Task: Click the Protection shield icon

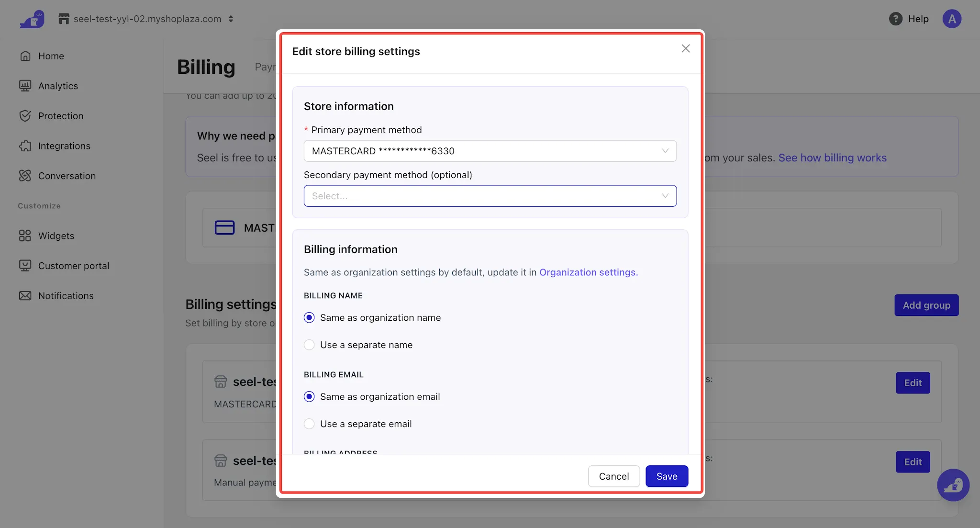Action: [x=25, y=116]
